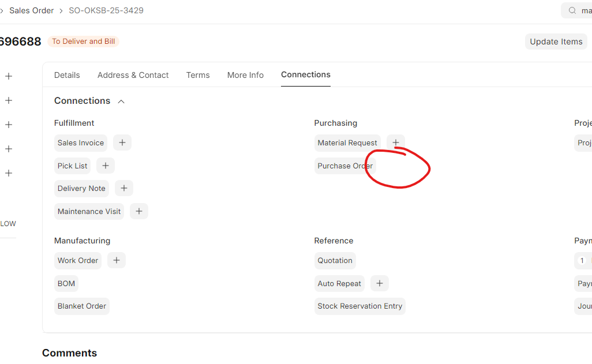Go to the More Info tab
592x364 pixels.
[245, 75]
